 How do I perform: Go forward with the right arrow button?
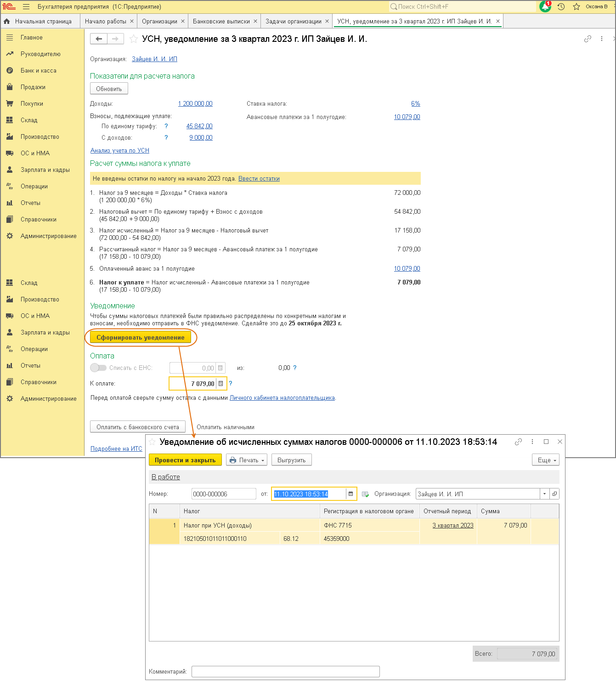point(115,39)
